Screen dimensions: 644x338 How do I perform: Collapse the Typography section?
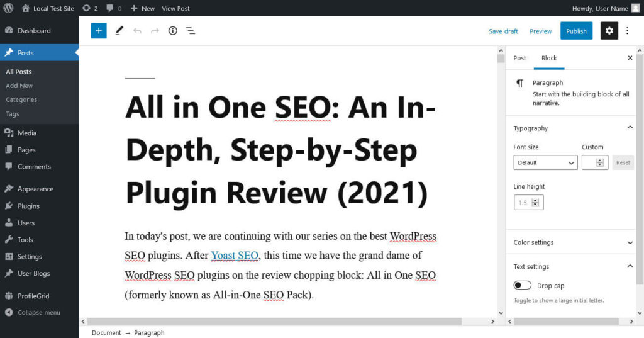pyautogui.click(x=630, y=128)
